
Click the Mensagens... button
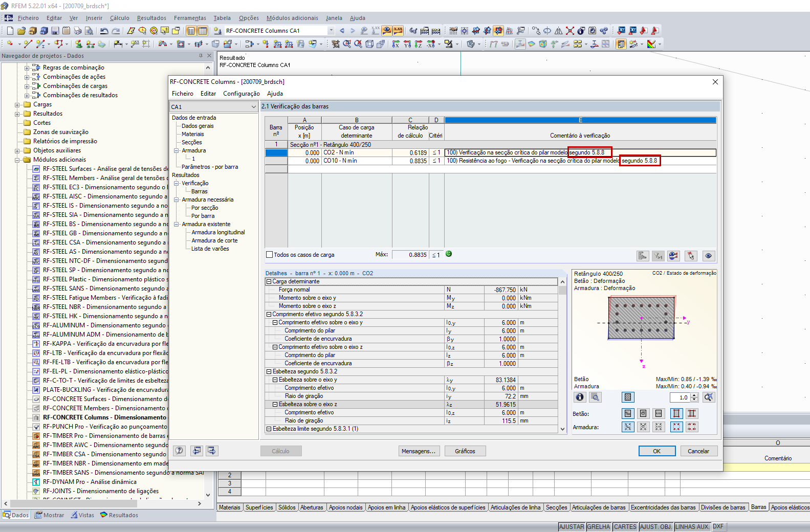coord(419,451)
